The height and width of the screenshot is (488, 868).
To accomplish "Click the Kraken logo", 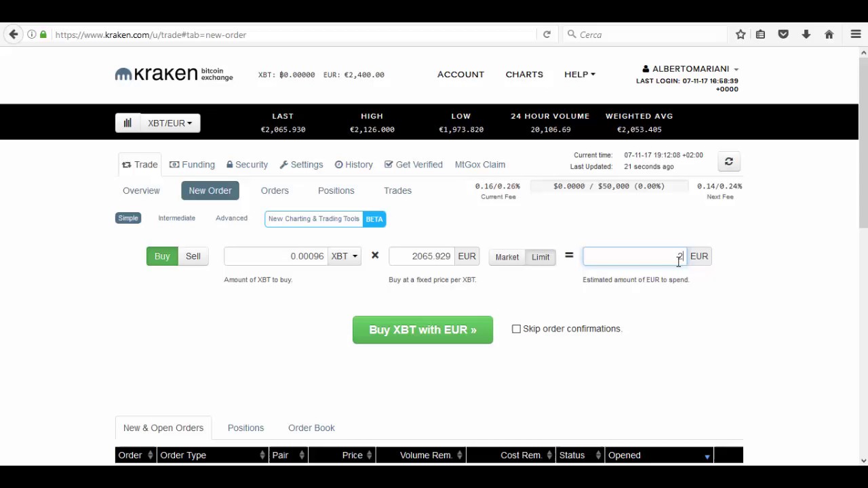I will 174,74.
